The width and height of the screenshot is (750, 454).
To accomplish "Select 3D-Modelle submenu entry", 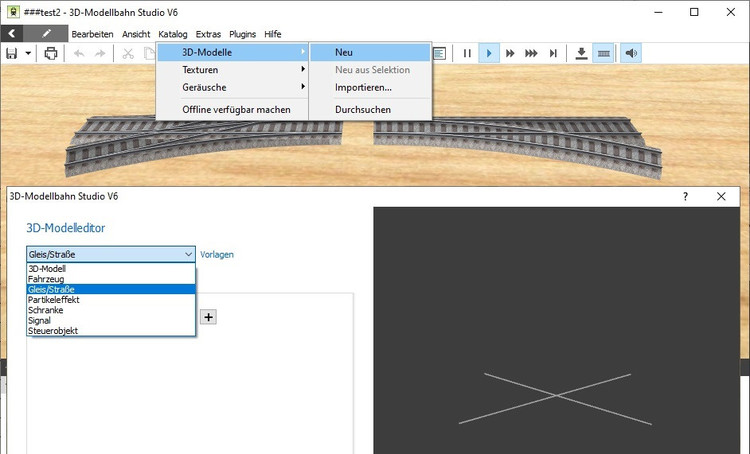I will (232, 52).
